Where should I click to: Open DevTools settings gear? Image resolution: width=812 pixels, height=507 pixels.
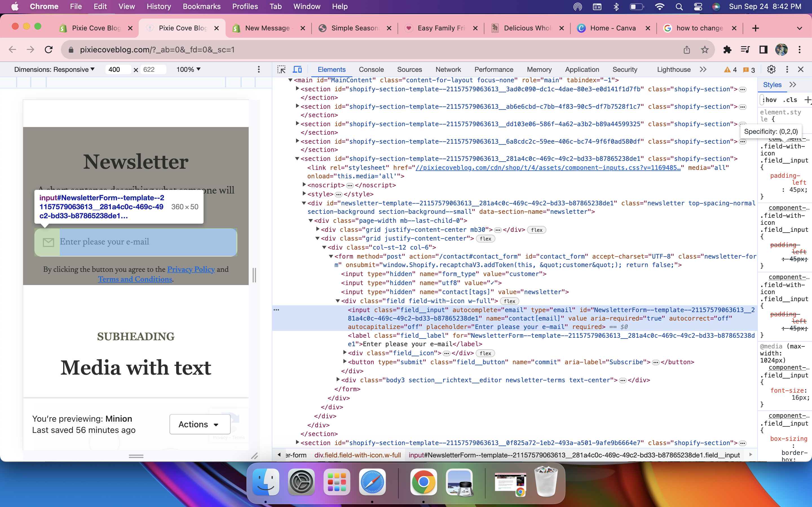click(771, 69)
